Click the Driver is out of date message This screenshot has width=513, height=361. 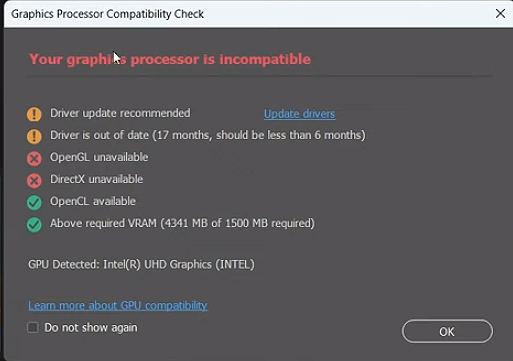tap(208, 135)
